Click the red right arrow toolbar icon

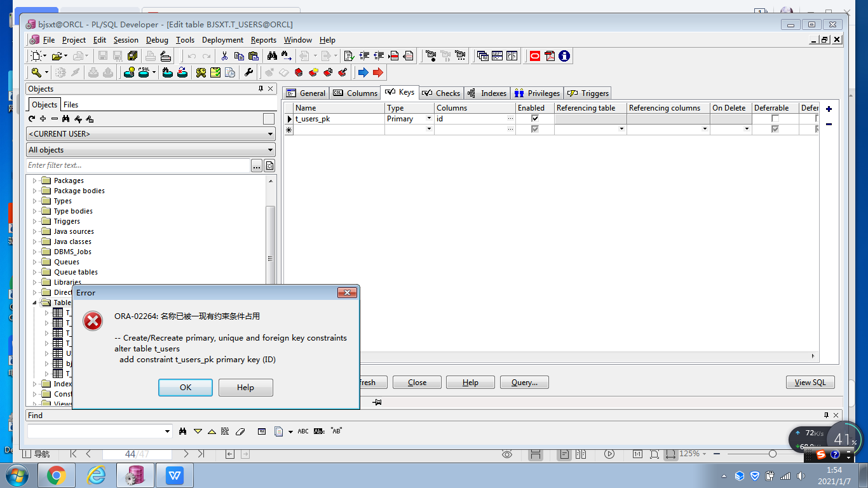click(x=379, y=72)
